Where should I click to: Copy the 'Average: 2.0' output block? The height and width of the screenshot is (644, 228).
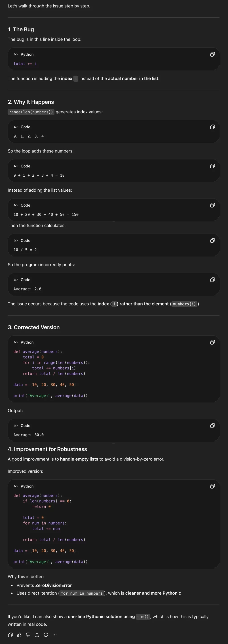pyautogui.click(x=212, y=280)
